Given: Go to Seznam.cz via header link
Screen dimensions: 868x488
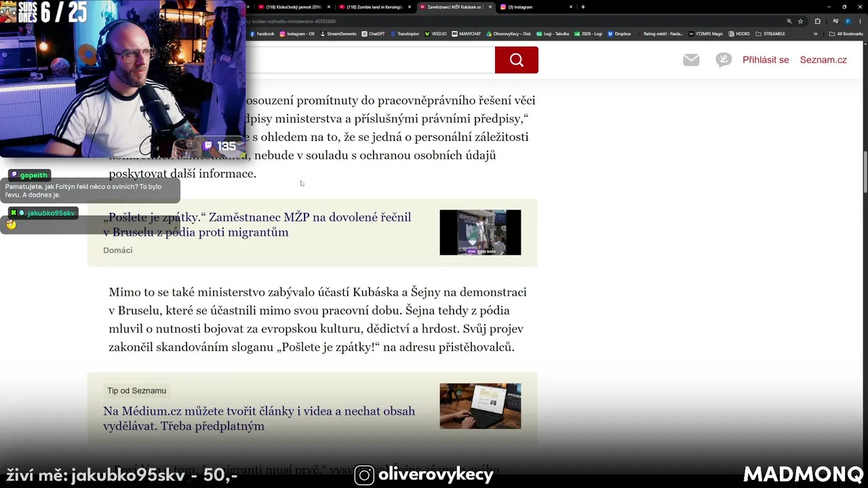Looking at the screenshot, I should tap(823, 60).
